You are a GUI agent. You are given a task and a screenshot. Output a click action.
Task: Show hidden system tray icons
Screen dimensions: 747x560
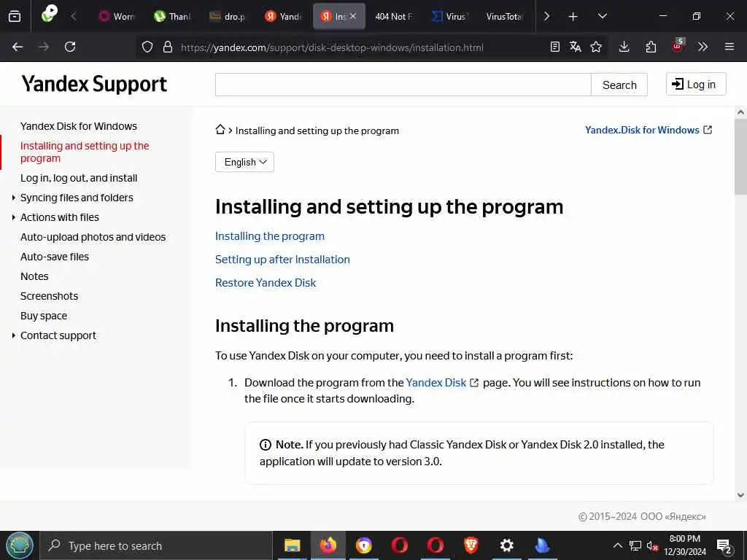[x=617, y=545]
